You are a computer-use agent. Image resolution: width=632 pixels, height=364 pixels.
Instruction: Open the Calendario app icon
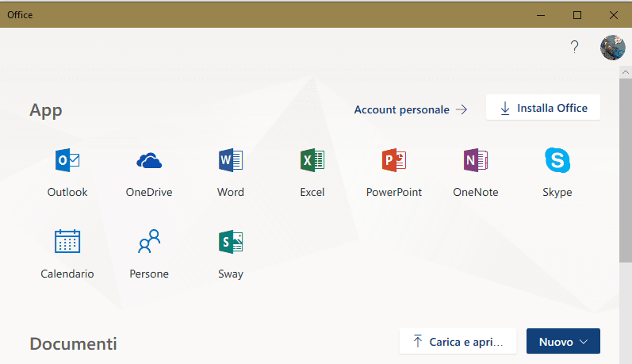pos(67,242)
